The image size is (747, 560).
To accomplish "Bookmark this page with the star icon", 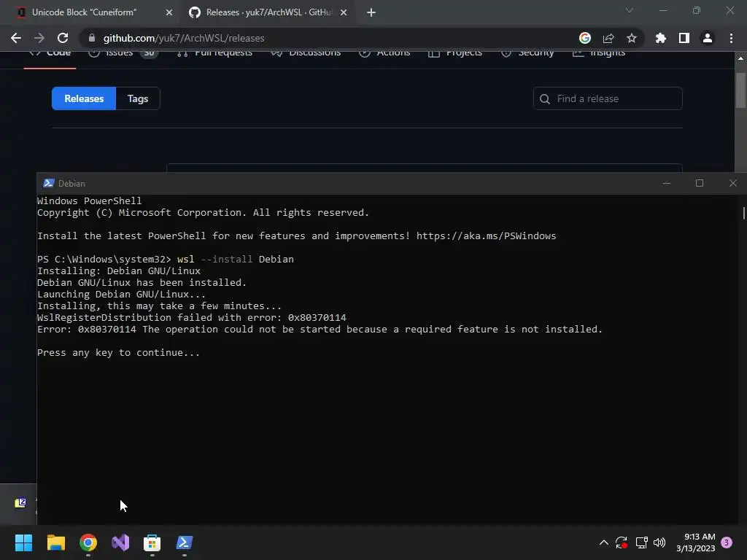I will [631, 38].
